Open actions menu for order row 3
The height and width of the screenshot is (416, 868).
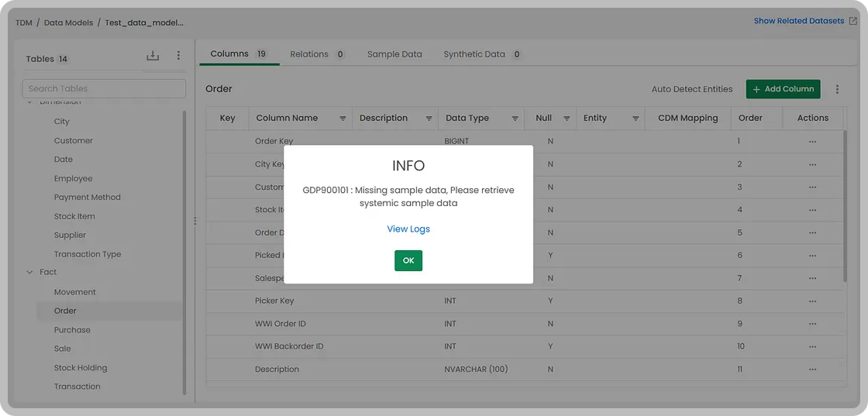pyautogui.click(x=813, y=187)
